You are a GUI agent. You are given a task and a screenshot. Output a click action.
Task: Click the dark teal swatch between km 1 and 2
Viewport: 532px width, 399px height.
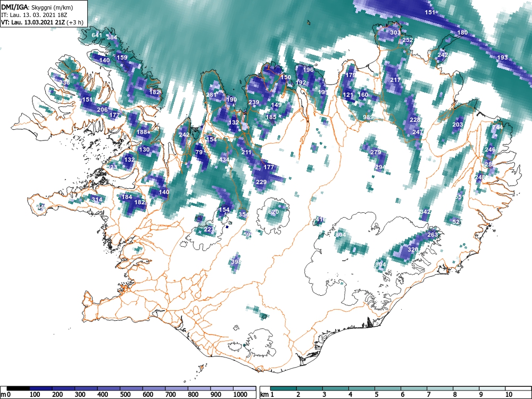(x=284, y=388)
